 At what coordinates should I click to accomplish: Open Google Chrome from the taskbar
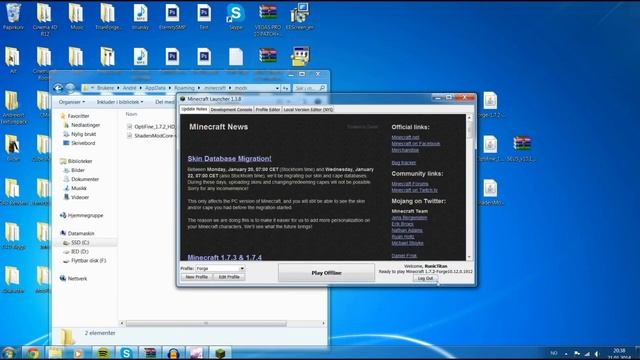pos(33,353)
